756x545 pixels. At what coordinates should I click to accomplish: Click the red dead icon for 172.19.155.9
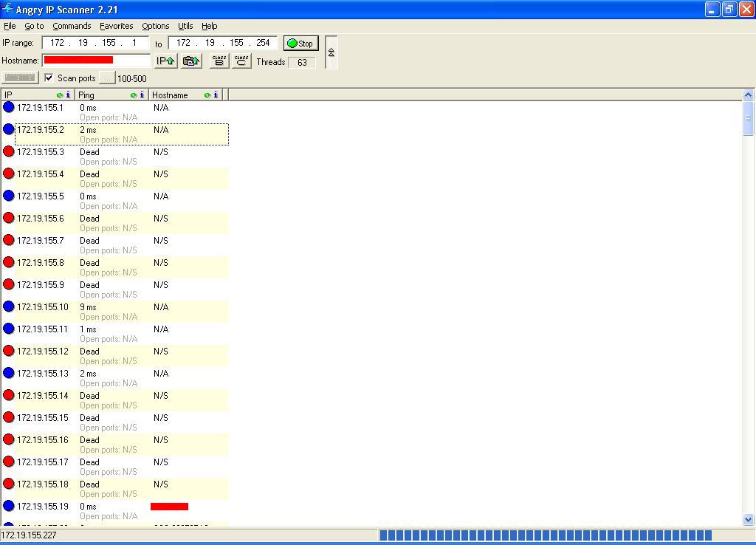click(x=9, y=284)
